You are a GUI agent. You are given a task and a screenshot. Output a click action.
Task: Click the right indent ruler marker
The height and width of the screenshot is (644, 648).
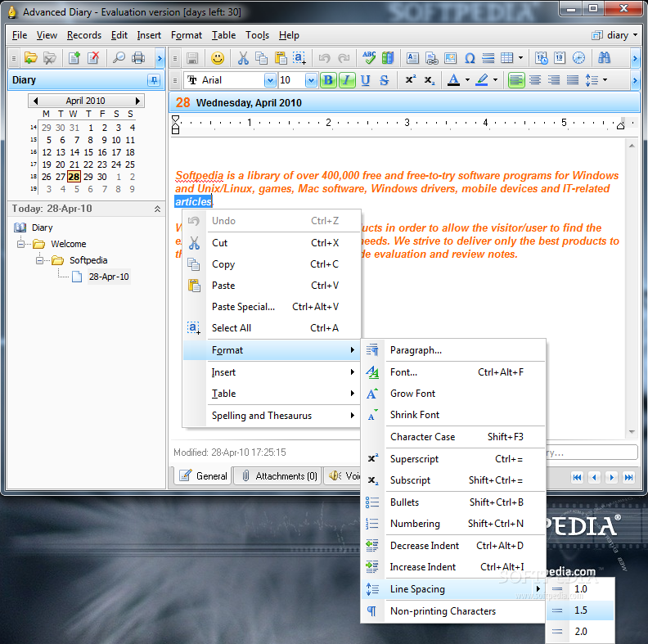[x=620, y=126]
